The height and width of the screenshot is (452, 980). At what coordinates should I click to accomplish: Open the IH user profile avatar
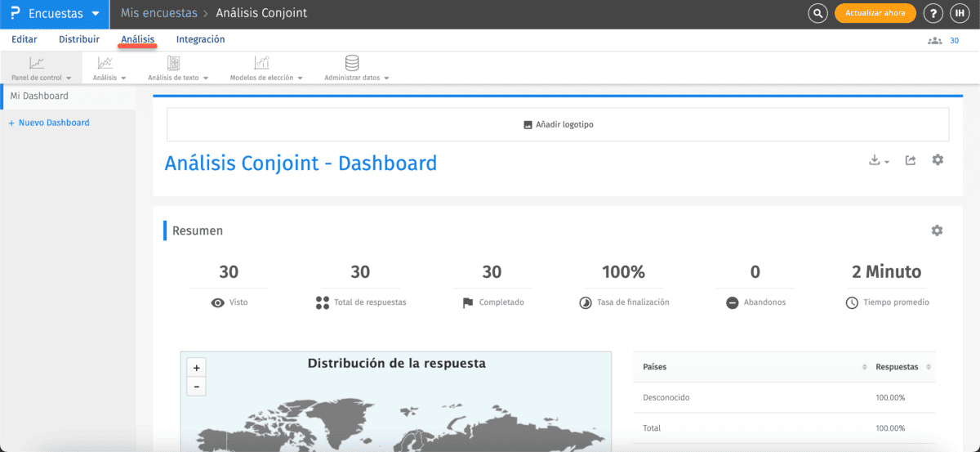click(x=960, y=13)
